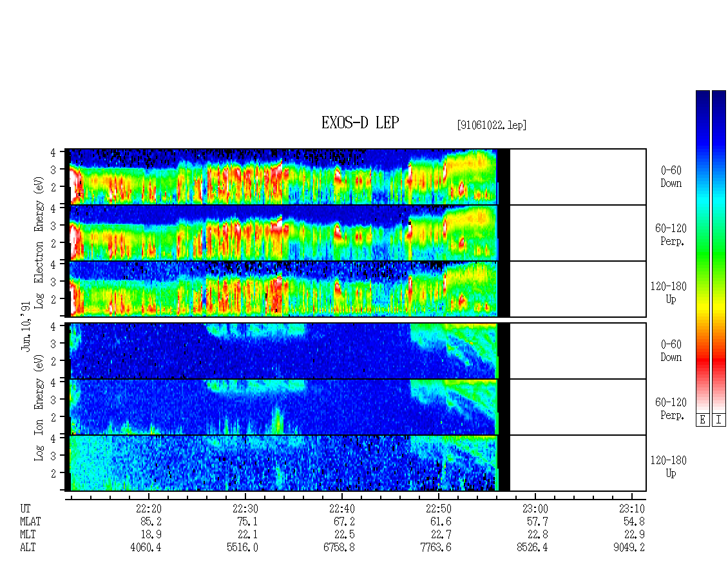Open the electron 120-180 Up spectrogram panel
The width and height of the screenshot is (728, 564).
click(356, 289)
